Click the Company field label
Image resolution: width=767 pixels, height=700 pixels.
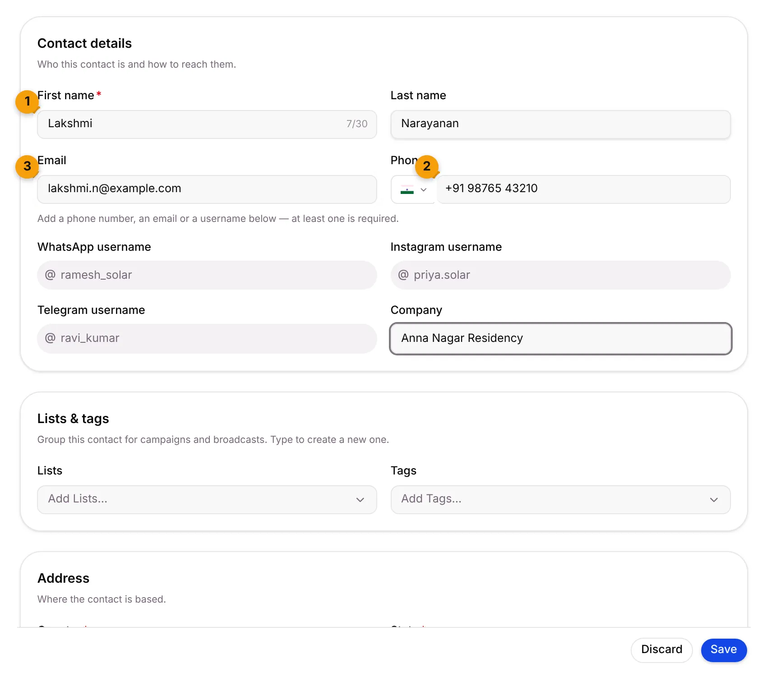pos(416,310)
